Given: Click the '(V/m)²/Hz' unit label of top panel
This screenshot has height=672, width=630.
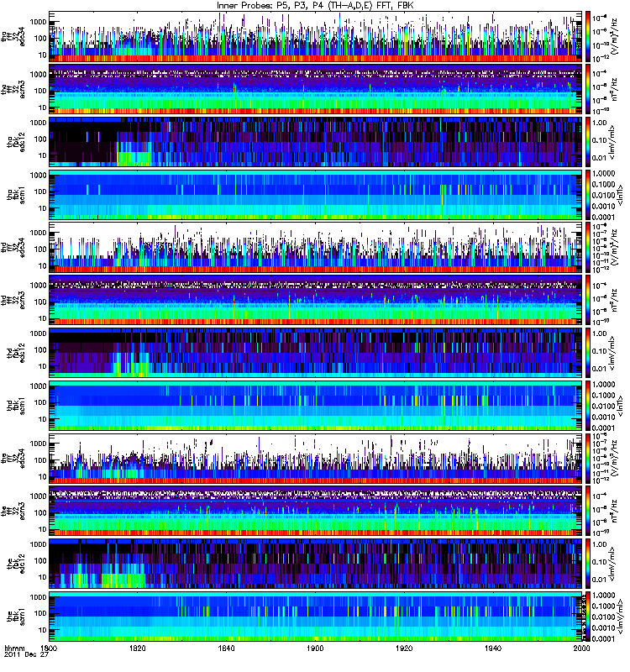Looking at the screenshot, I should 613,36.
